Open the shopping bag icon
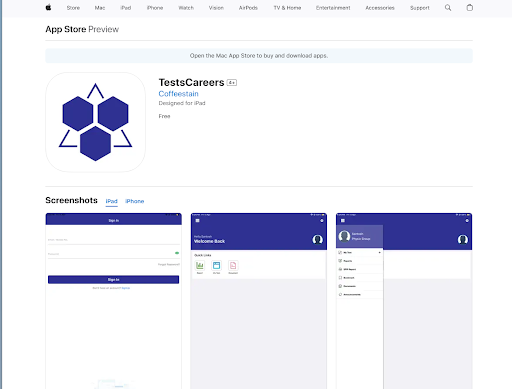Screen dimensions: 512x389 (470, 7)
